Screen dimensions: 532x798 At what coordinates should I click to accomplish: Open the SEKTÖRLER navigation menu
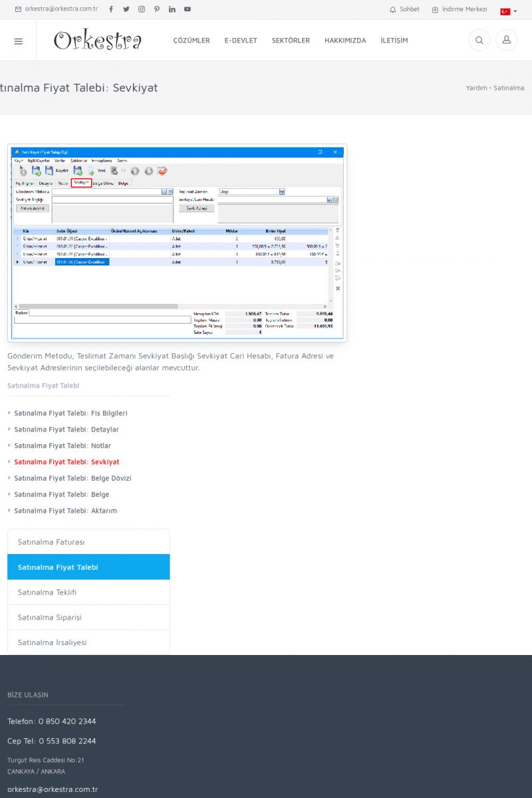pos(291,41)
